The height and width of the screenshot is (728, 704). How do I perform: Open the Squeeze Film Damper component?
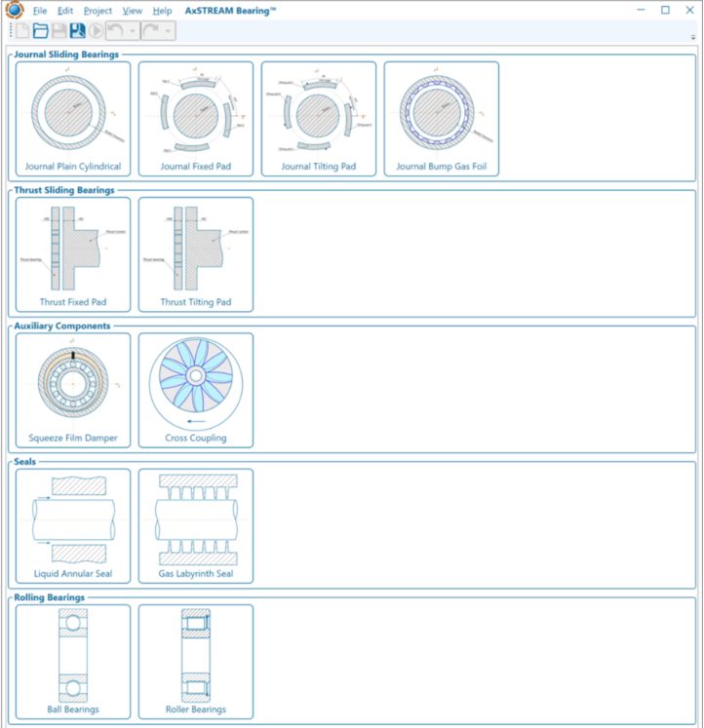tap(73, 391)
